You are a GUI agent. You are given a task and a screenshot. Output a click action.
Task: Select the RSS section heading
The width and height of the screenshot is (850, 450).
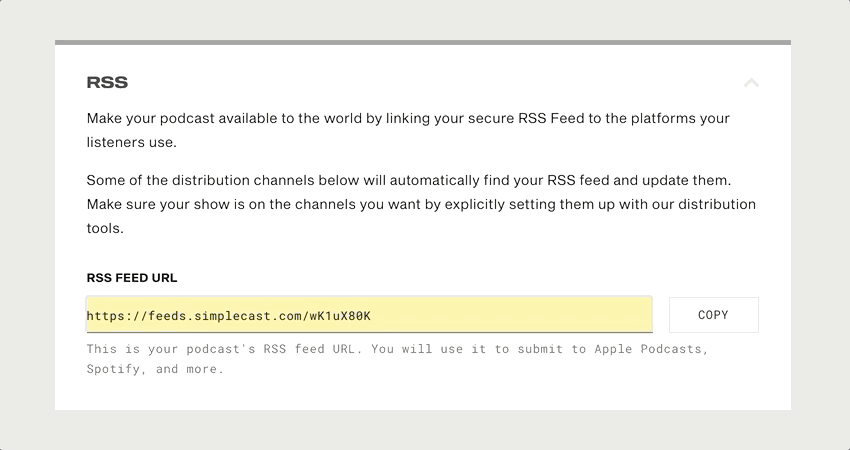click(107, 82)
